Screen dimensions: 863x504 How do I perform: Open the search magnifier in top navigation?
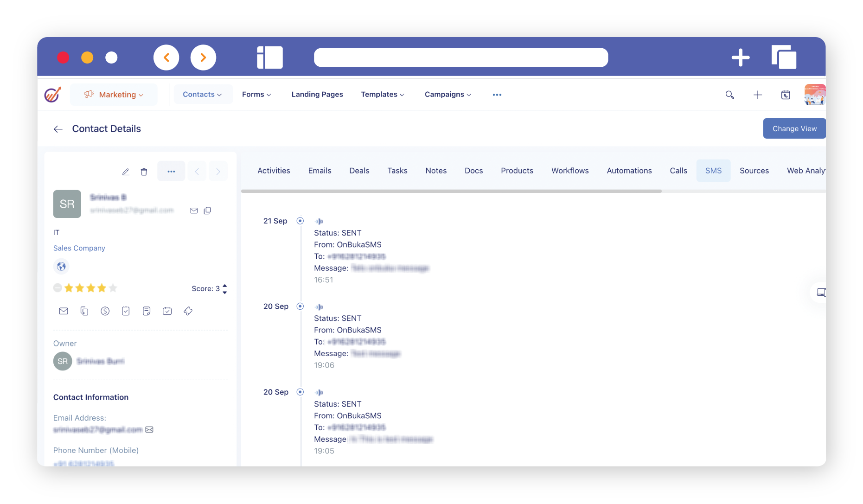729,95
